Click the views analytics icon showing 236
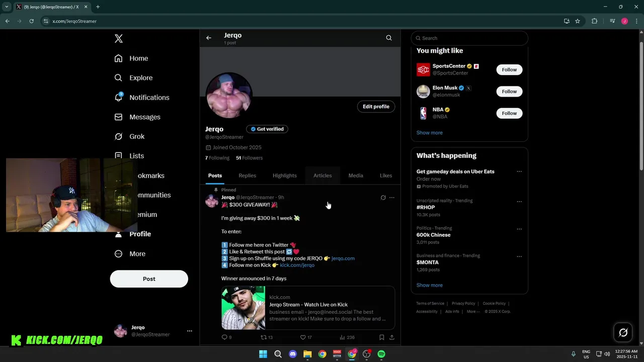 pyautogui.click(x=342, y=337)
